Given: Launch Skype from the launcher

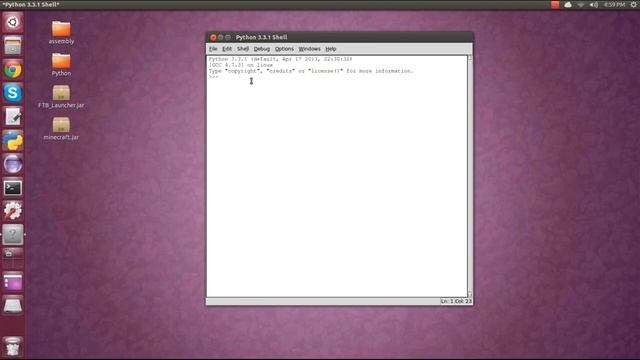Looking at the screenshot, I should [x=13, y=93].
